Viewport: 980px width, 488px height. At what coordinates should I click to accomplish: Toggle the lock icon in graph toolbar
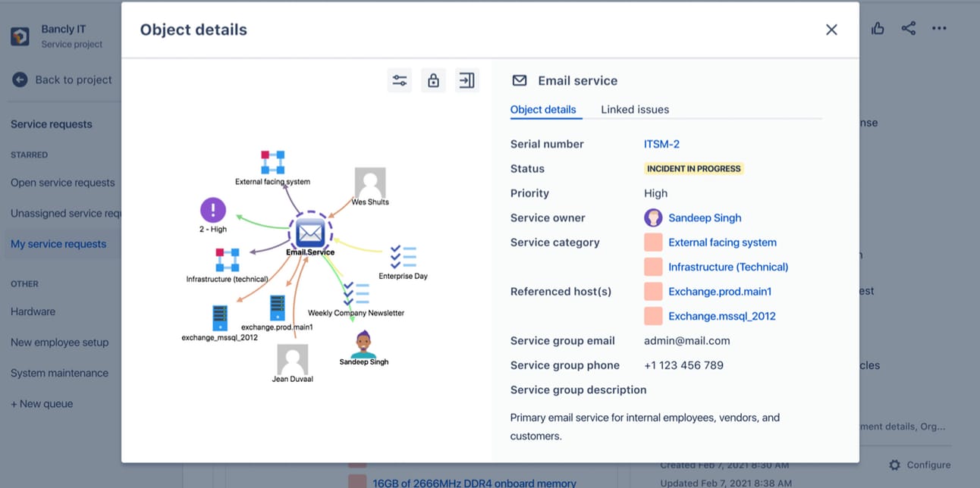click(433, 80)
